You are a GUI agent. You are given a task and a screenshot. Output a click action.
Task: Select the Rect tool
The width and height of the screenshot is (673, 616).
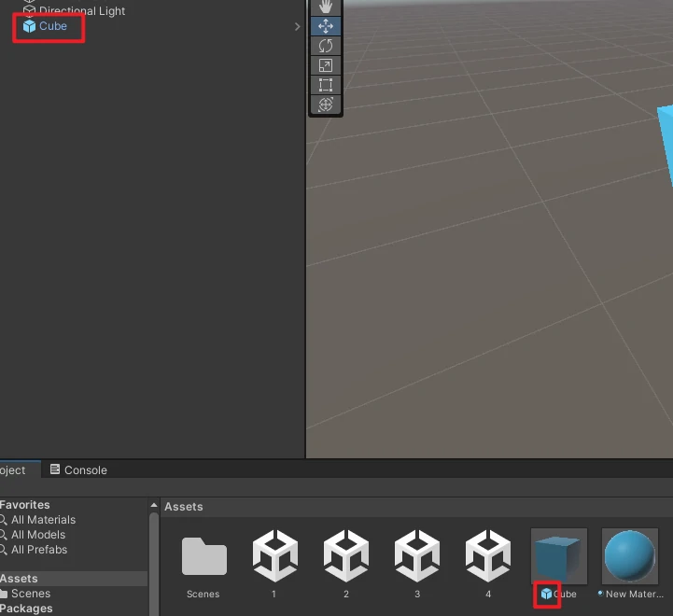[x=326, y=85]
